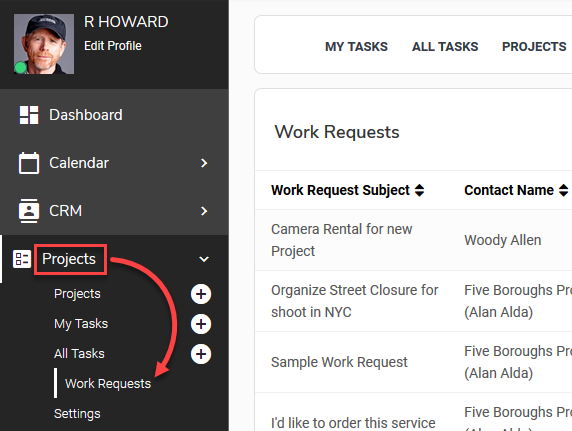Open the Dashboard grid icon
The image size is (572, 431).
coord(29,115)
